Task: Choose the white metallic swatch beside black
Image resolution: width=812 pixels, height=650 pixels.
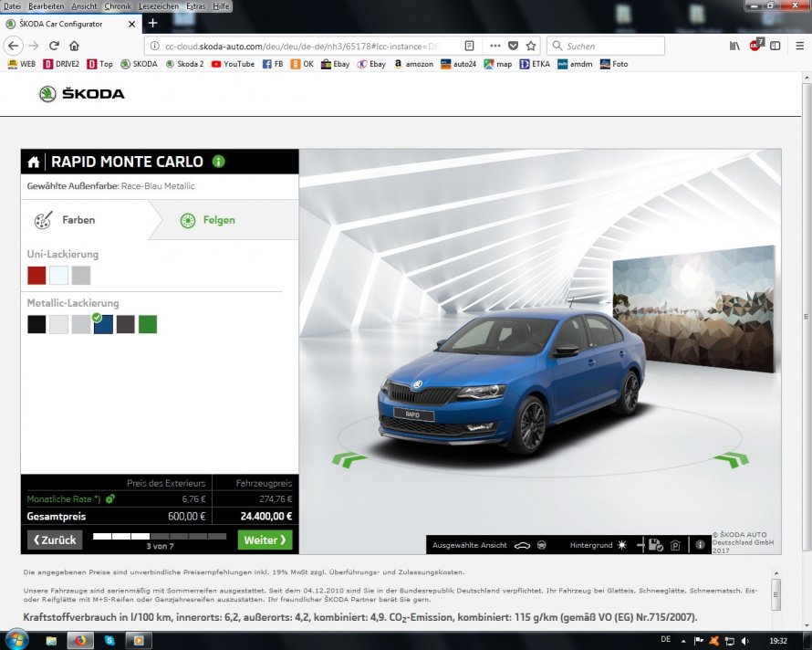Action: click(58, 324)
